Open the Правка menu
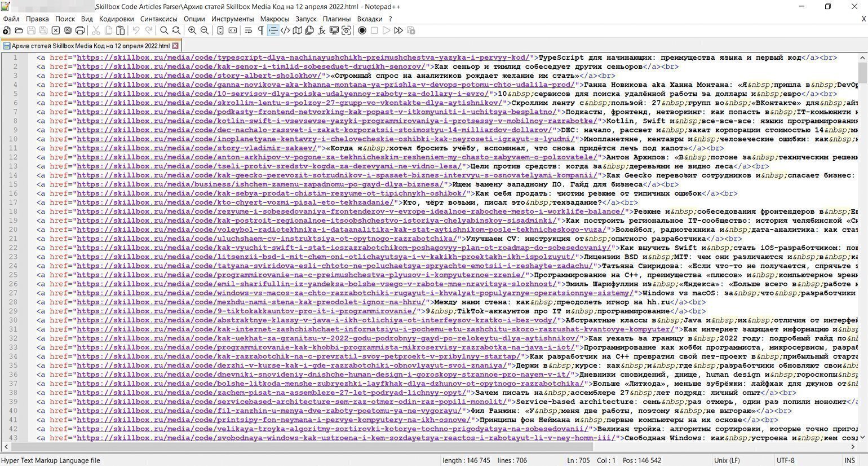Viewport: 868px width, 466px height. 37,19
